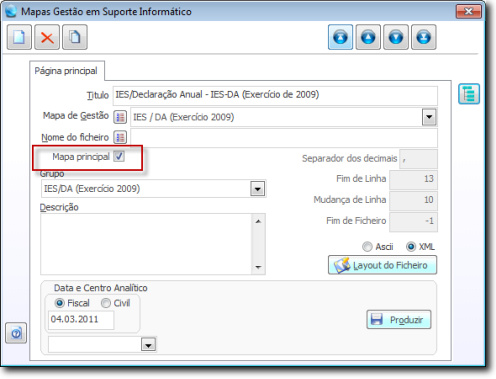Viewport: 496px width, 379px height.
Task: Click the date field showing 04.03.2011
Action: click(x=81, y=320)
